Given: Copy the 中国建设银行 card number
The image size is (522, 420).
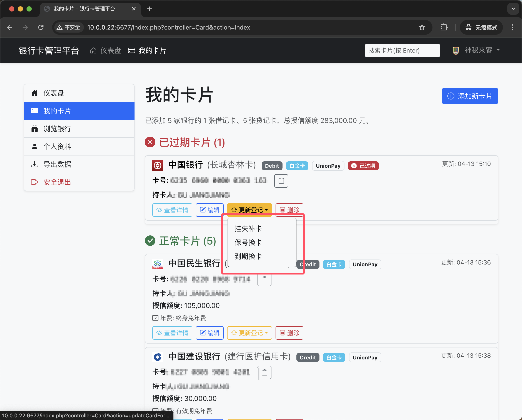Looking at the screenshot, I should (x=264, y=372).
